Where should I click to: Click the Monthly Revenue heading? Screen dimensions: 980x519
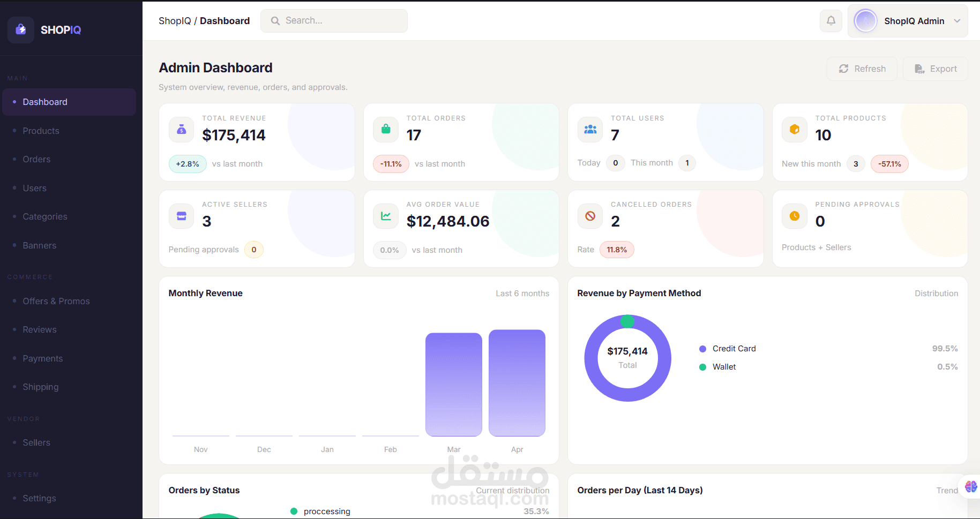point(205,293)
